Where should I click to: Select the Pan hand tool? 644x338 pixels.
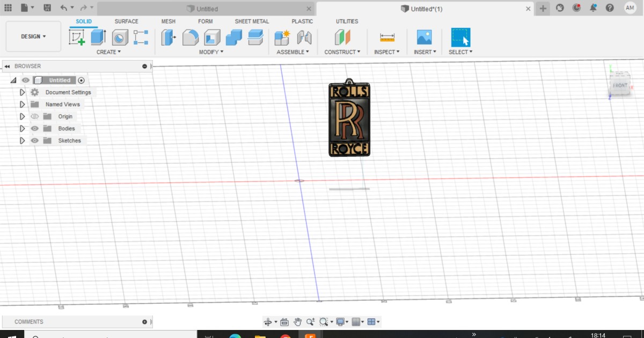click(x=297, y=322)
